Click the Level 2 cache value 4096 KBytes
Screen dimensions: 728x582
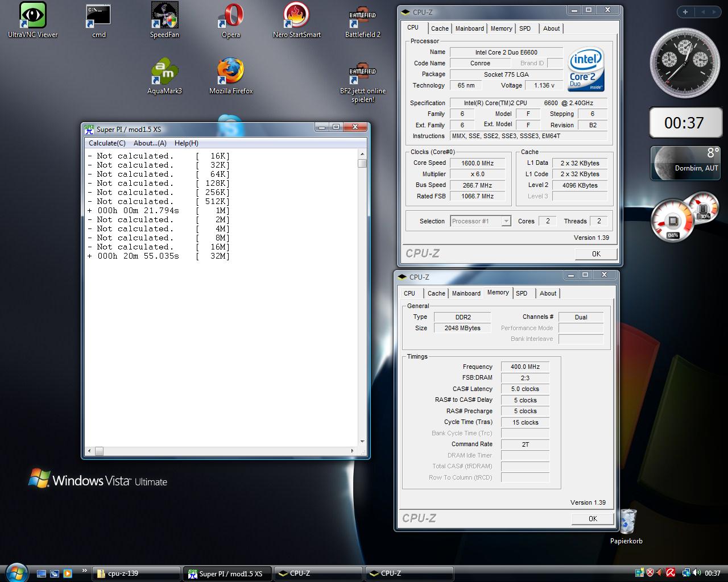click(579, 185)
